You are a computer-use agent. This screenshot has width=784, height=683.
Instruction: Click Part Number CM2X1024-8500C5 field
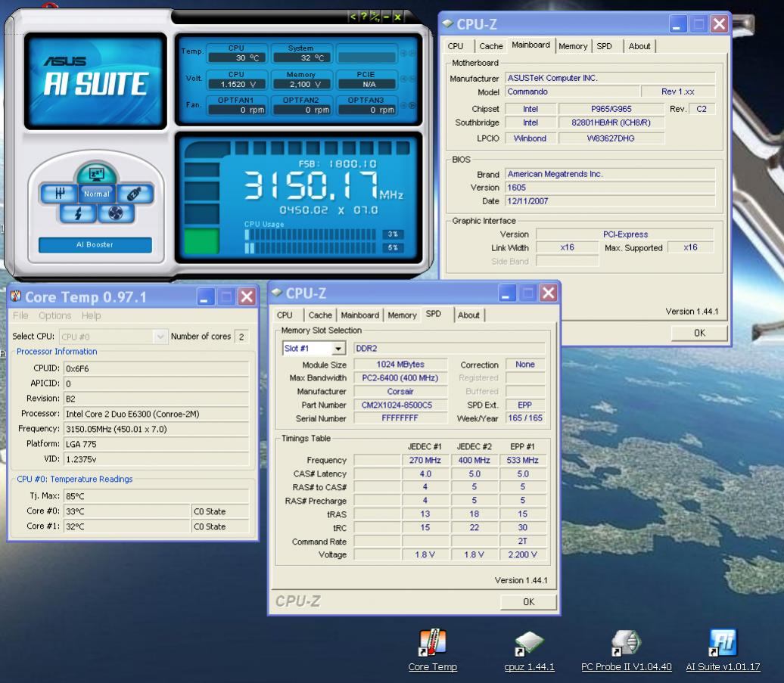coord(400,405)
